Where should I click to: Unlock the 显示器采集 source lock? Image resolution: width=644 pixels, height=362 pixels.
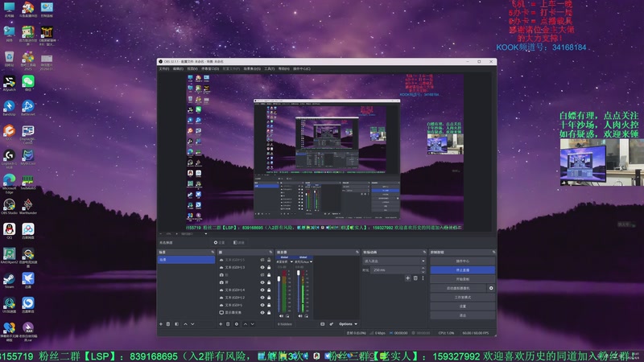pos(269,313)
